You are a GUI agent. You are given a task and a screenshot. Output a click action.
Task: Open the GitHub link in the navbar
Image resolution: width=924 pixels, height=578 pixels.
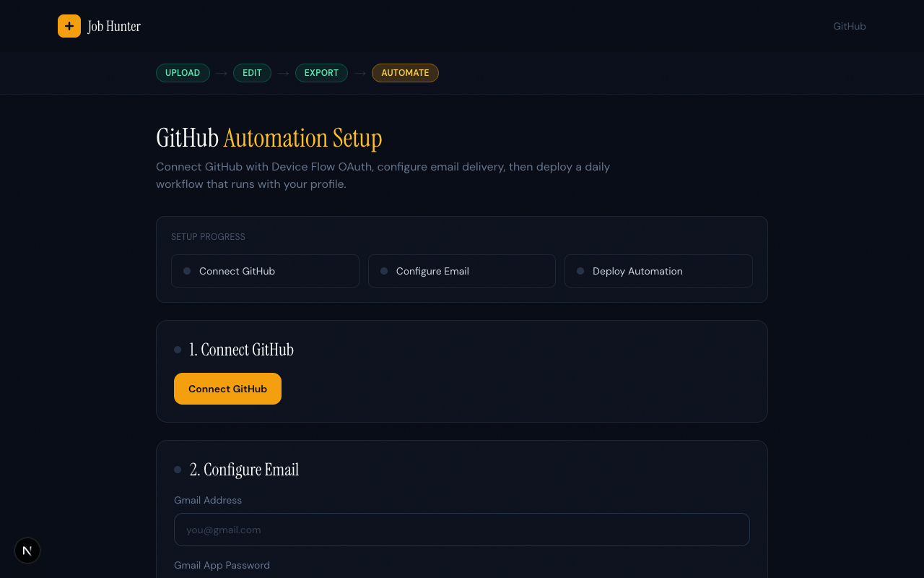coord(849,26)
